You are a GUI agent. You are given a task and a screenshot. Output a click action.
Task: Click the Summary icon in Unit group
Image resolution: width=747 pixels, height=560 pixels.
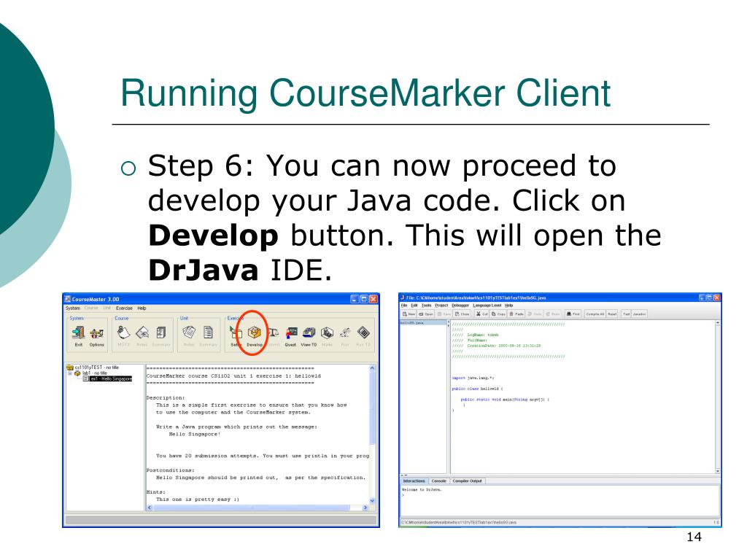(x=208, y=332)
